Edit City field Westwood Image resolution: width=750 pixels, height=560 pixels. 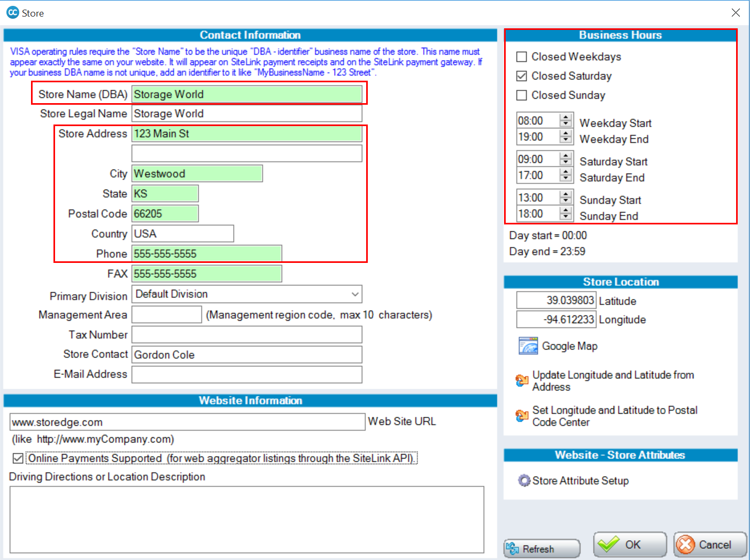coord(197,174)
